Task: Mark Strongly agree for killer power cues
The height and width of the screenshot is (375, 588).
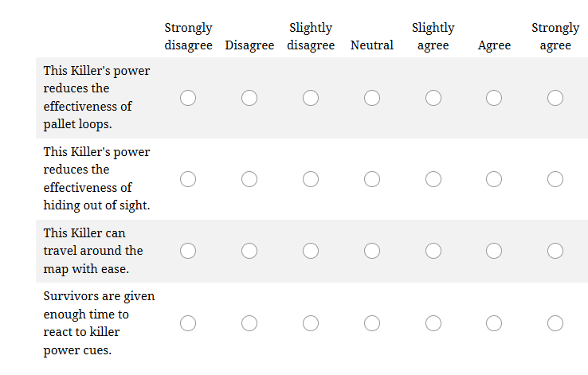Action: (555, 323)
